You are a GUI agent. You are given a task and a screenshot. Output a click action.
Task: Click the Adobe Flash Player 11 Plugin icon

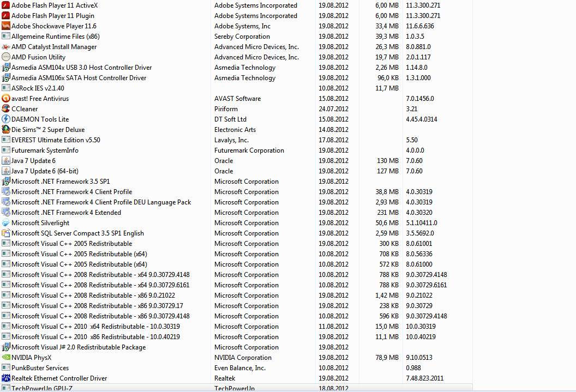pyautogui.click(x=5, y=16)
